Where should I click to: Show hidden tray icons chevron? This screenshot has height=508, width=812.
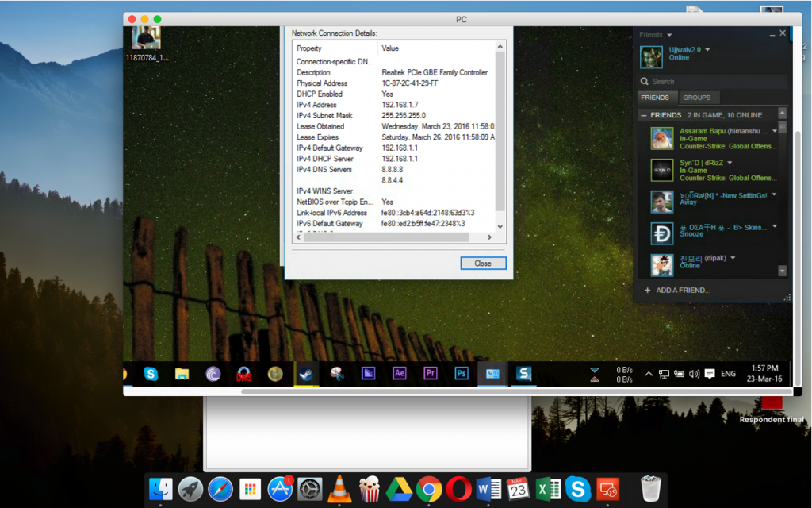pyautogui.click(x=649, y=374)
